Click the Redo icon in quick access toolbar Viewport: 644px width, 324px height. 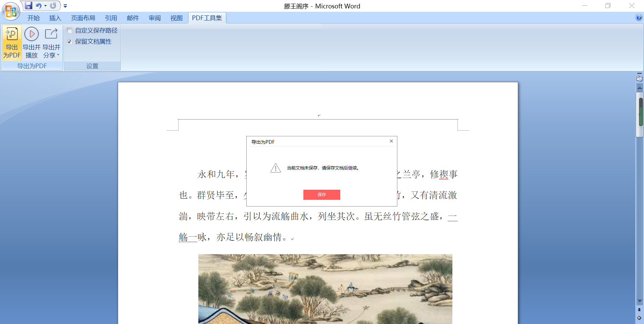point(53,6)
